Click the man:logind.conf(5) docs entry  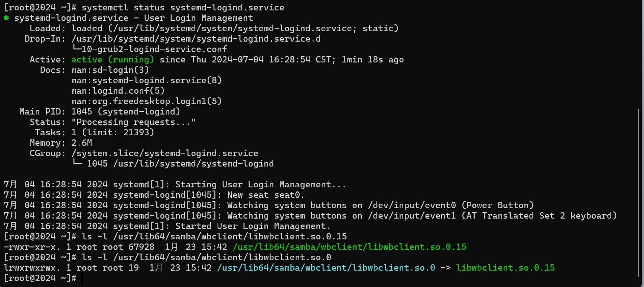(118, 91)
